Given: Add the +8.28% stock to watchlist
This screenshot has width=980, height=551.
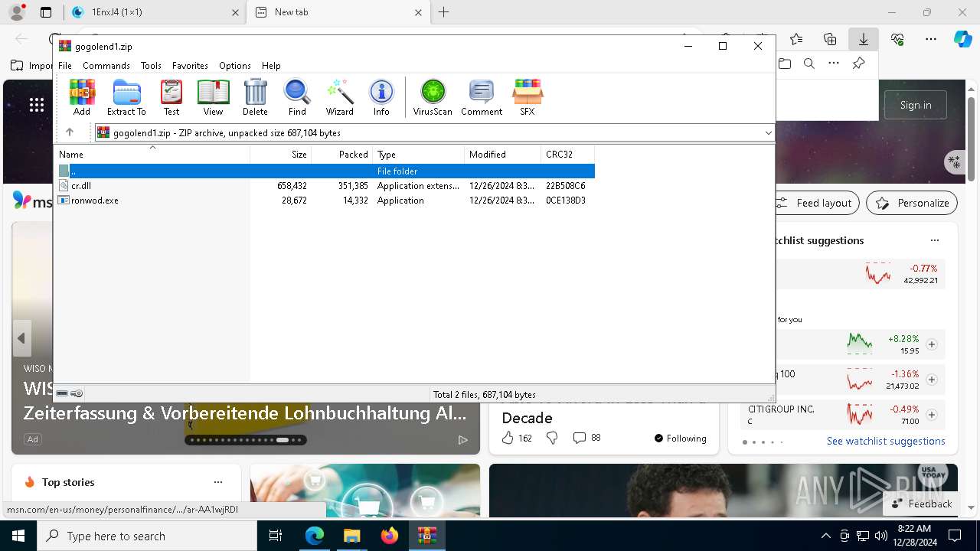Looking at the screenshot, I should [932, 344].
